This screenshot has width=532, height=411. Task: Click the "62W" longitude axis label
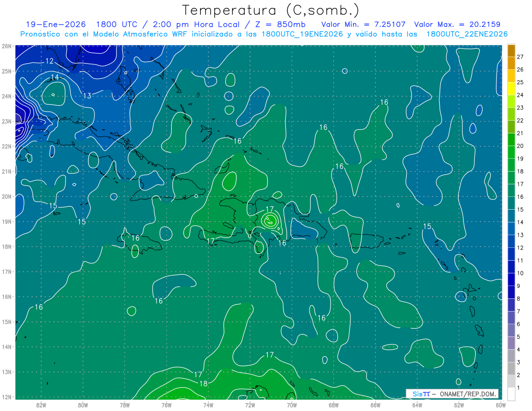point(458,405)
